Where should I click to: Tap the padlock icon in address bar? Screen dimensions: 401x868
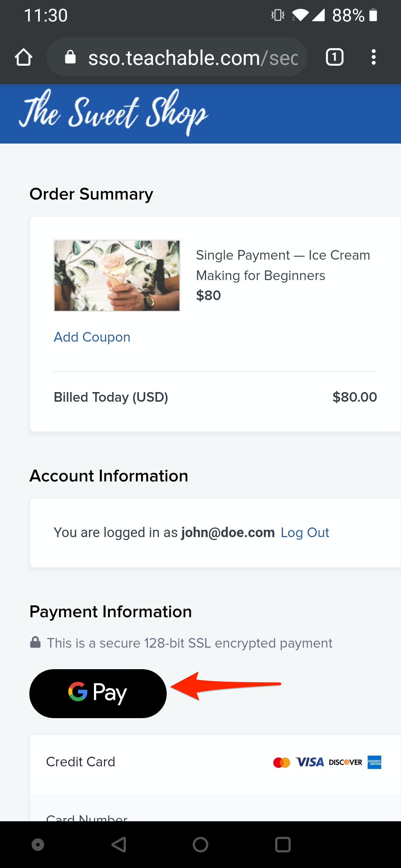pyautogui.click(x=70, y=57)
